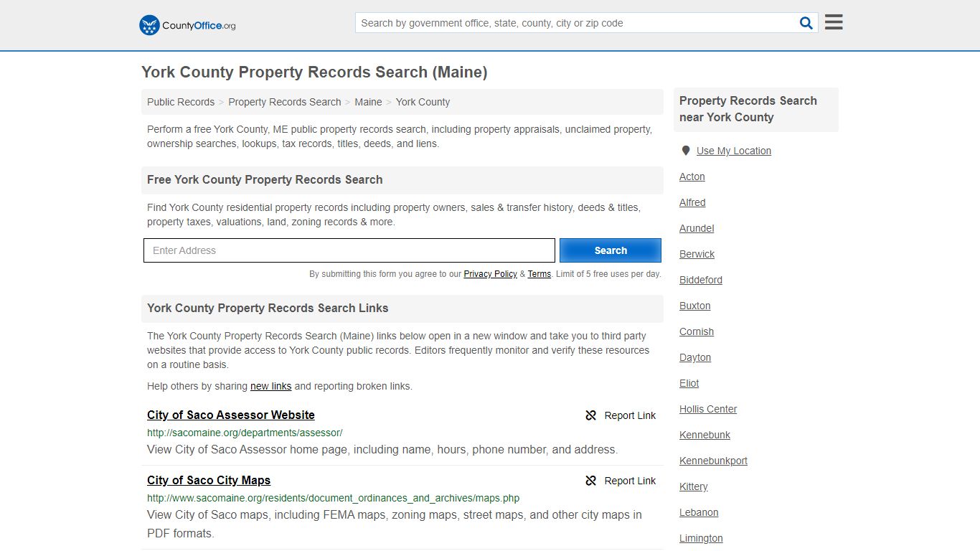Viewport: 980px width, 551px height.
Task: Open Arundel property records
Action: point(697,228)
